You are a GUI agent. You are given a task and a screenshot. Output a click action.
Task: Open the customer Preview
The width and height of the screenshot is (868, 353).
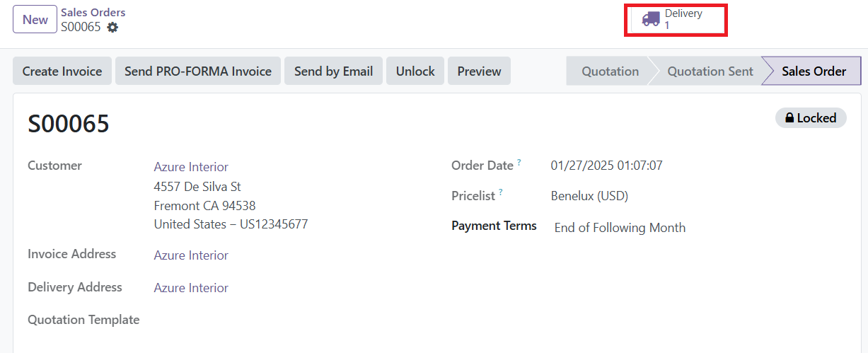[x=479, y=71]
